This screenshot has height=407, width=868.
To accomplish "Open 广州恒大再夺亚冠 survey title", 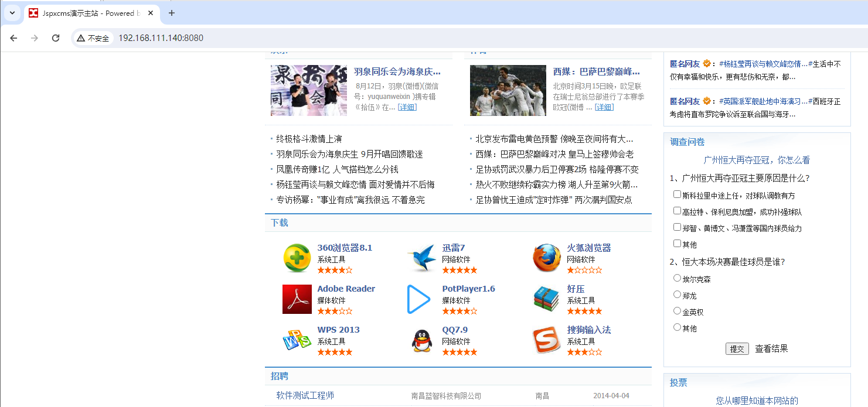I will point(757,160).
